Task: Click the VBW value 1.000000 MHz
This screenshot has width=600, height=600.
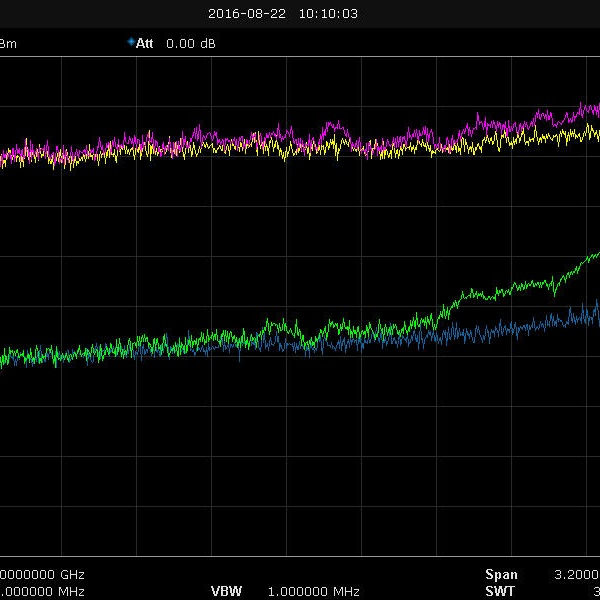Action: coord(314,591)
